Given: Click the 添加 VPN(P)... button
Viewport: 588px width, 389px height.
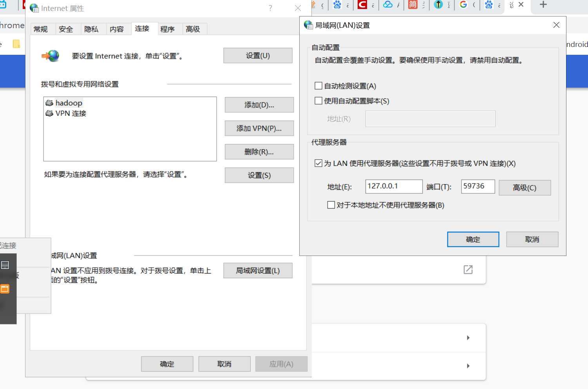Looking at the screenshot, I should [259, 128].
